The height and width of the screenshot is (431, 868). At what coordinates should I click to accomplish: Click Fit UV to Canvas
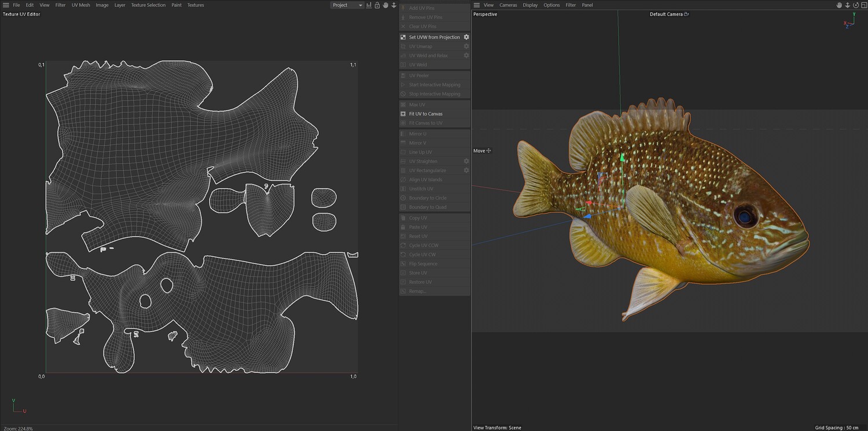click(x=434, y=114)
